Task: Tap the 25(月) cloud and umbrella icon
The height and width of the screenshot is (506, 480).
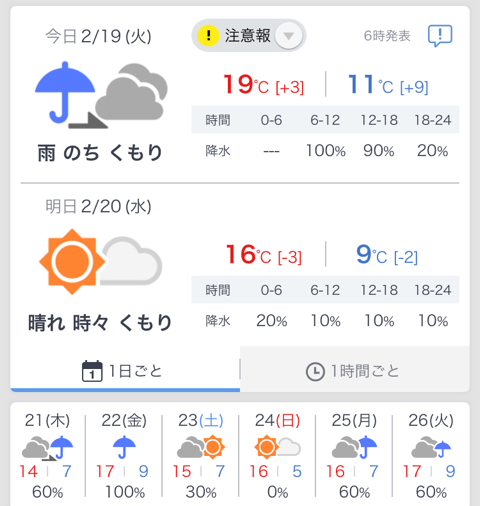Action: [354, 447]
